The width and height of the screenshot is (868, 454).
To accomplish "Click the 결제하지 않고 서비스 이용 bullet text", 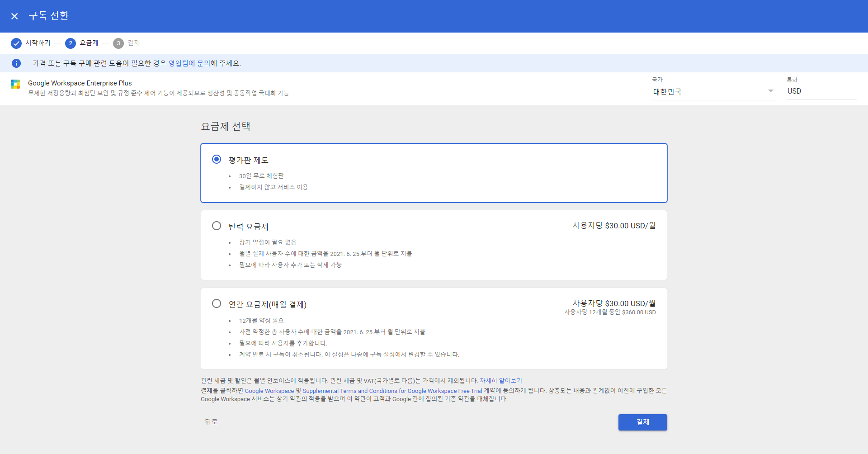I will pyautogui.click(x=274, y=187).
